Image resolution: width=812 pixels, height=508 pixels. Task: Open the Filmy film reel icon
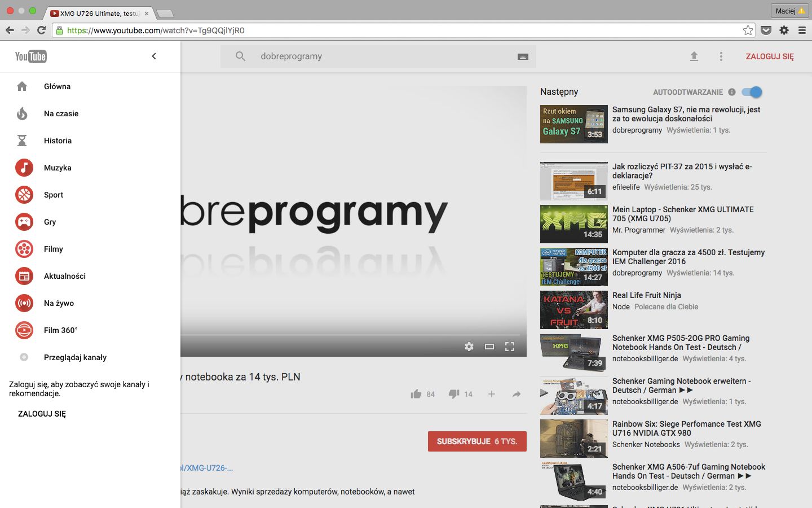coord(24,249)
